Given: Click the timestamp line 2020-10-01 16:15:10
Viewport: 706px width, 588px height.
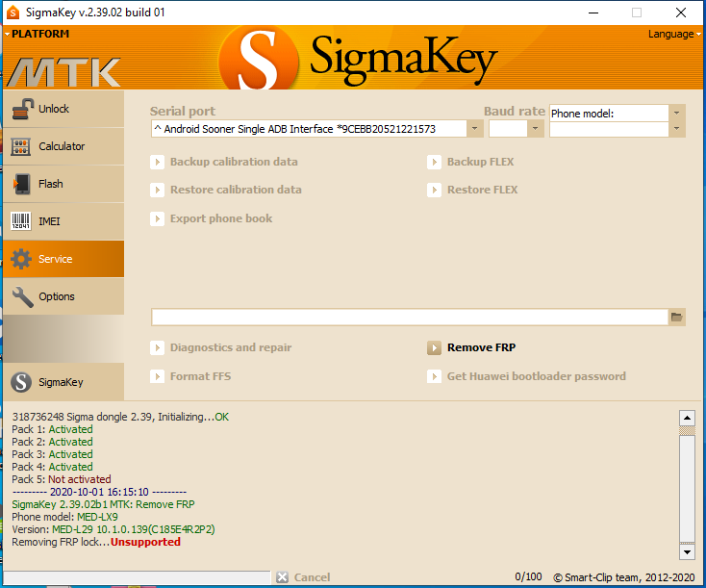Looking at the screenshot, I should (x=99, y=492).
